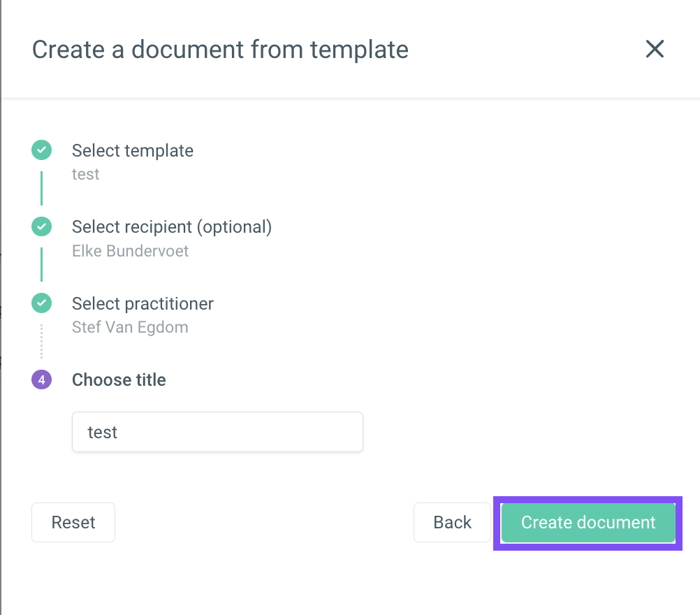This screenshot has width=700, height=615.
Task: Click the recipient name Elke Bundervoet
Action: click(131, 251)
